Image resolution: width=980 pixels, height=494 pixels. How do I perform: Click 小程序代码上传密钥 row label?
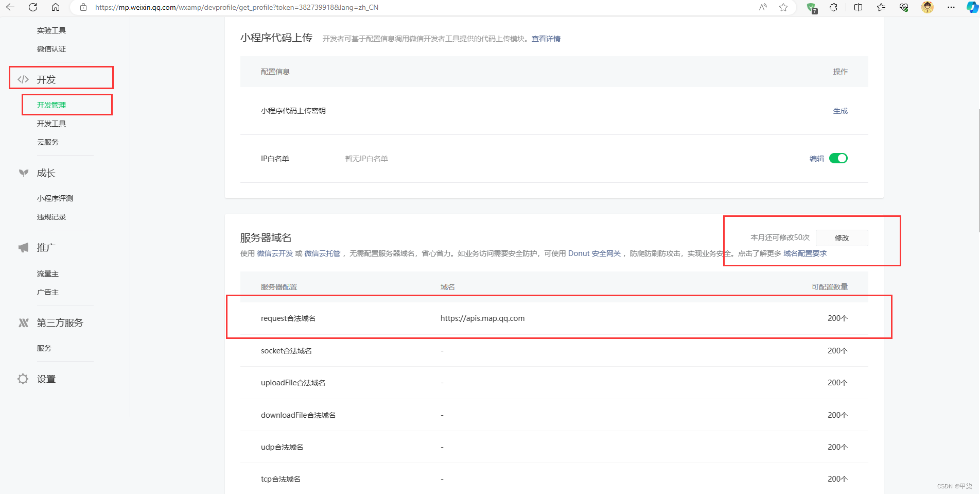[x=293, y=111]
